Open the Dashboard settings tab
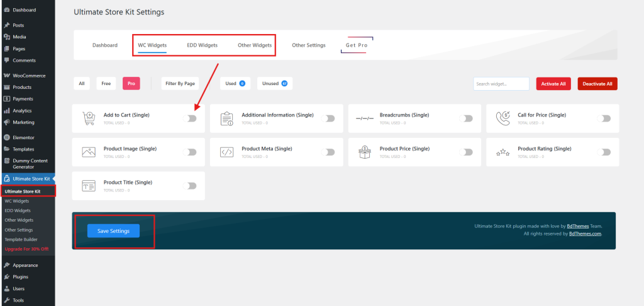 105,45
